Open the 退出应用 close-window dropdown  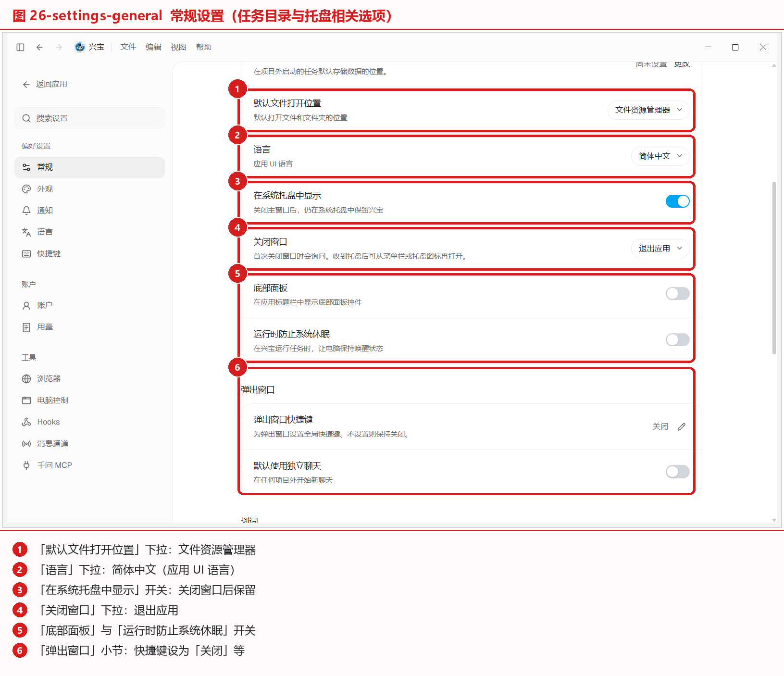pyautogui.click(x=660, y=249)
